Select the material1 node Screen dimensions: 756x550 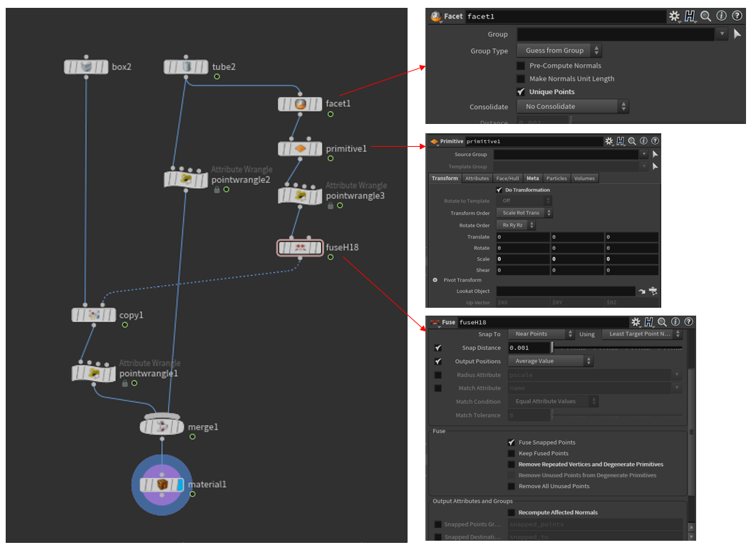pyautogui.click(x=162, y=484)
